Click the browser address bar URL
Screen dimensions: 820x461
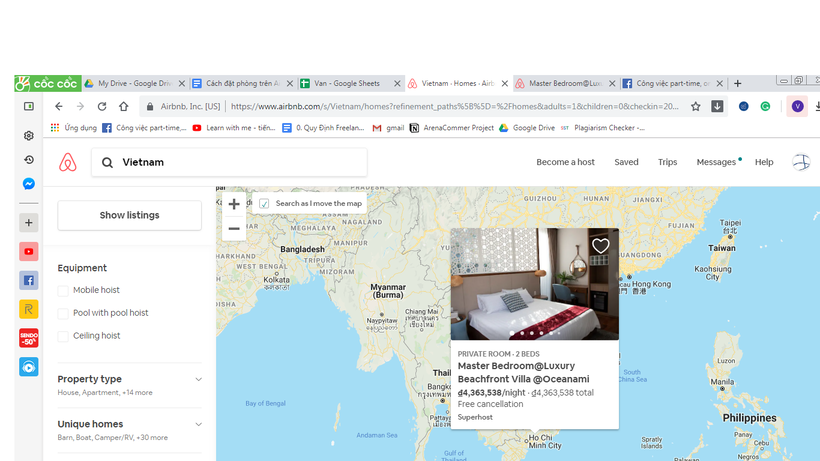454,107
